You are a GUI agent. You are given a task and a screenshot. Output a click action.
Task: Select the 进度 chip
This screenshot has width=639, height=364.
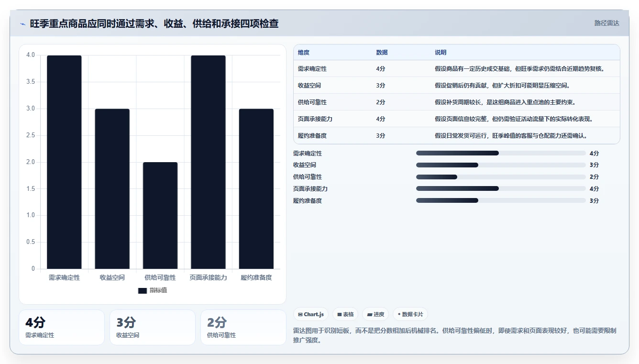point(375,314)
